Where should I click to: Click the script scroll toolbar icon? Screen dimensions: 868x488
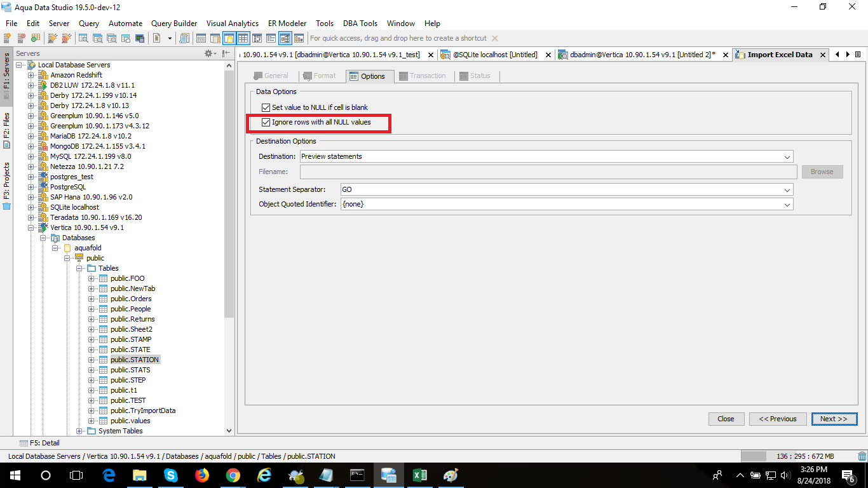pos(185,38)
